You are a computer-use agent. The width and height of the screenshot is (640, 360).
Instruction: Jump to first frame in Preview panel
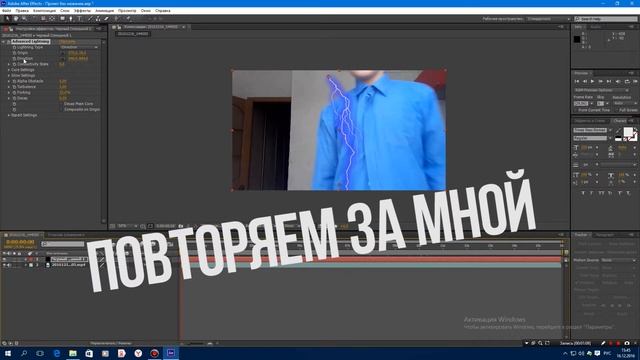coord(577,82)
